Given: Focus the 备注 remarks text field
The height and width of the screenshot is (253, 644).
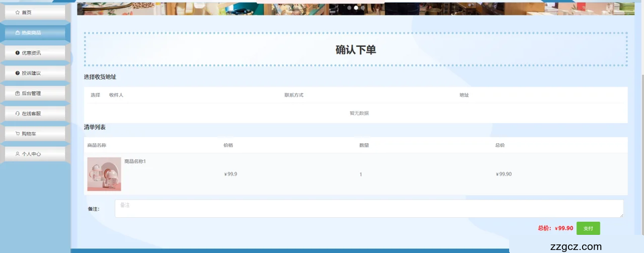Looking at the screenshot, I should [x=368, y=209].
